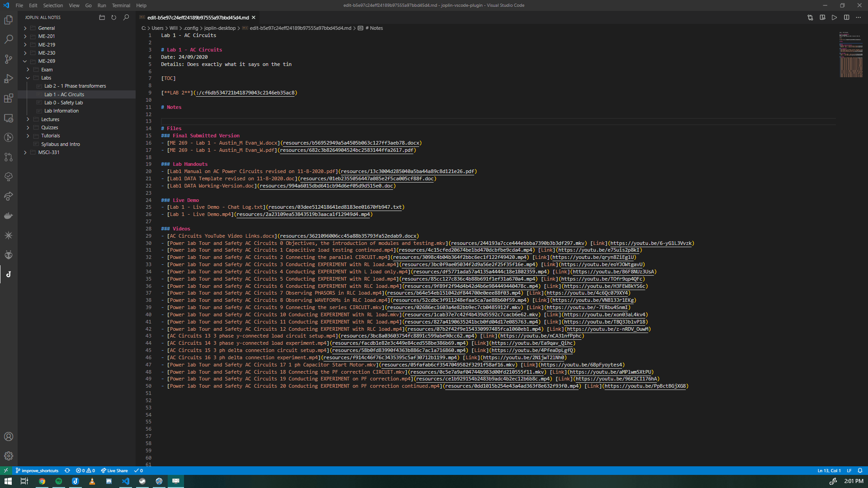Toggle the Split Editor layout

[x=846, y=18]
